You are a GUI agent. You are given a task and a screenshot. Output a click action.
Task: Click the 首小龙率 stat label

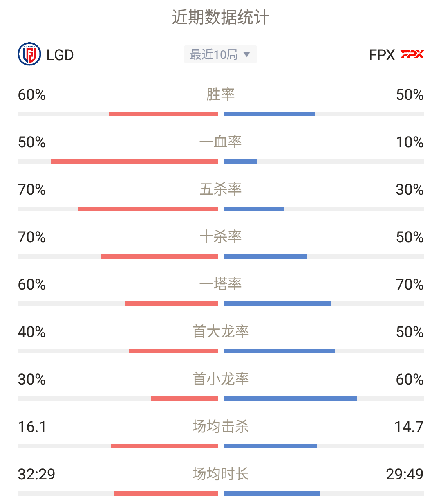221,379
